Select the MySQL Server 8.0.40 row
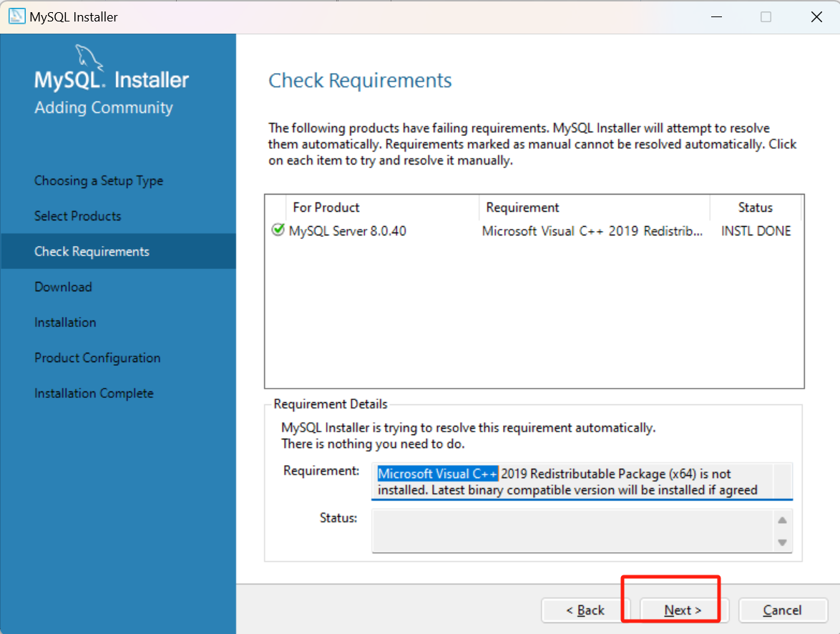The height and width of the screenshot is (634, 840). point(534,231)
